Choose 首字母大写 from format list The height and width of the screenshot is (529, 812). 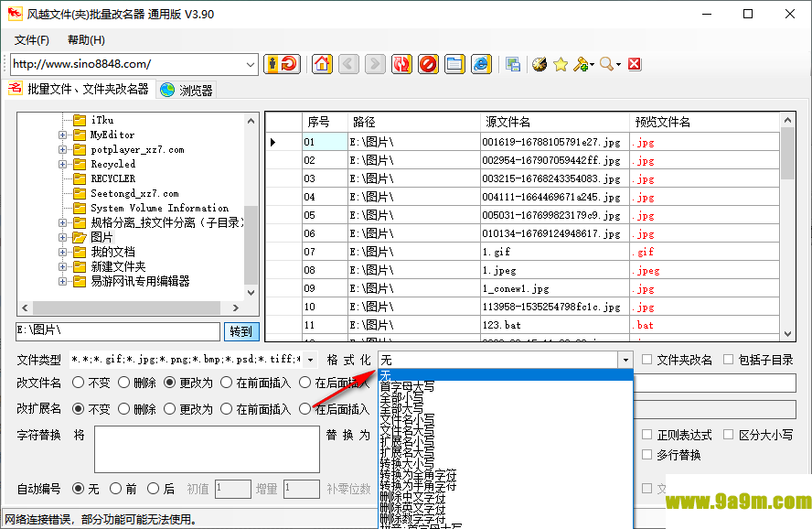[x=408, y=386]
